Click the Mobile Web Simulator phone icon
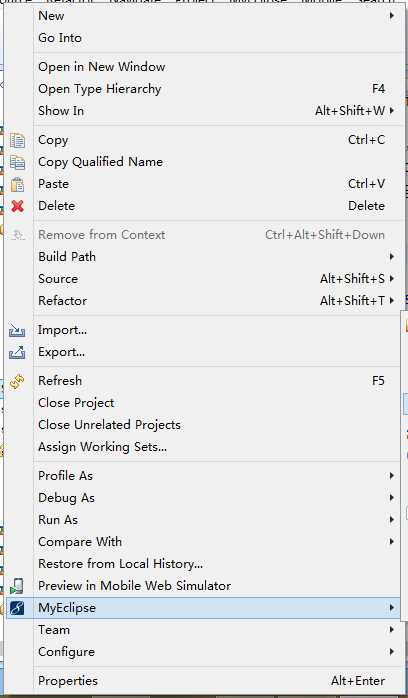Screen dimensions: 408x698 pyautogui.click(x=17, y=586)
